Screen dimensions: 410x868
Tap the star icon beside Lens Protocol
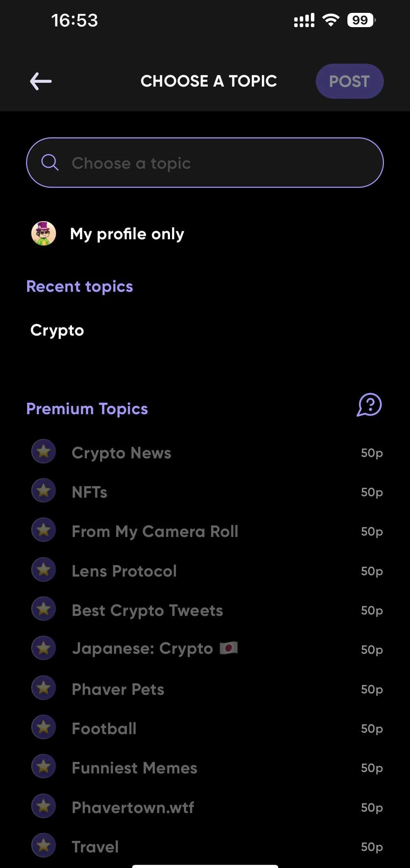(x=44, y=570)
